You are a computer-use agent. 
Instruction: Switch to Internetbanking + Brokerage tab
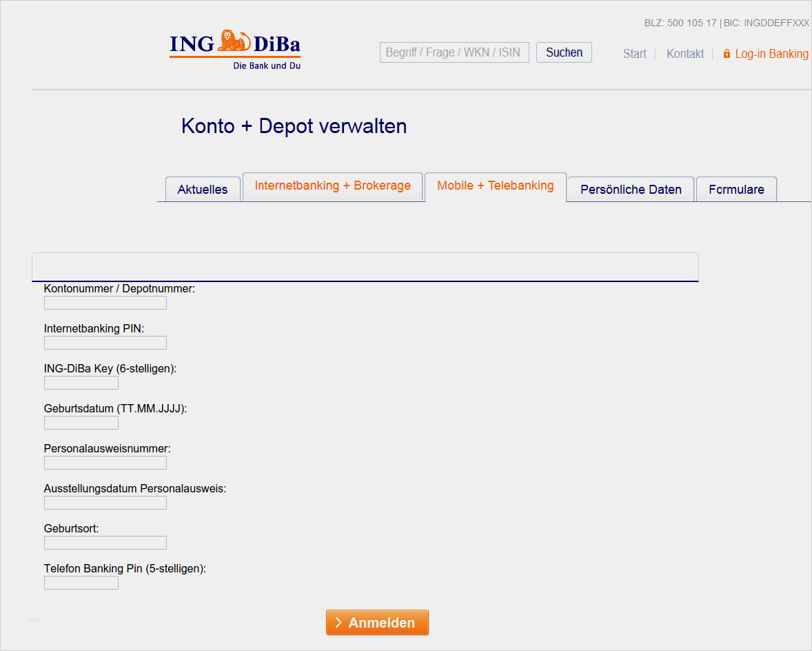332,186
